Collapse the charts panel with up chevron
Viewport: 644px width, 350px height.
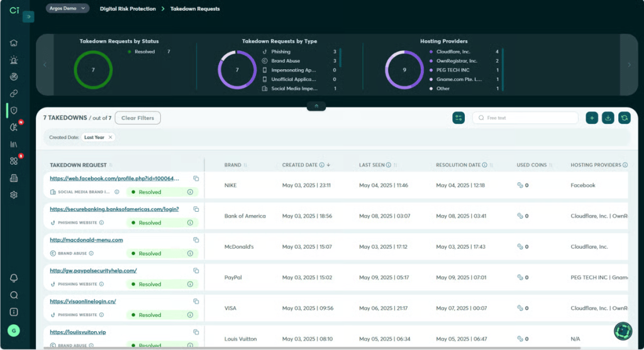(x=316, y=106)
